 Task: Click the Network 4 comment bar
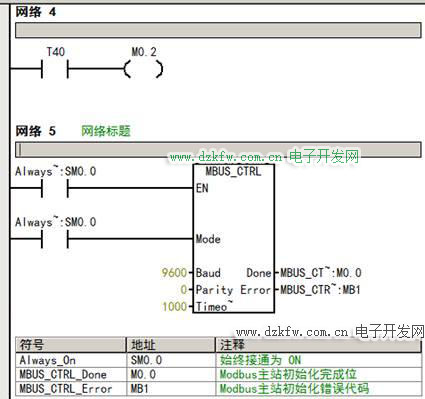pyautogui.click(x=218, y=30)
